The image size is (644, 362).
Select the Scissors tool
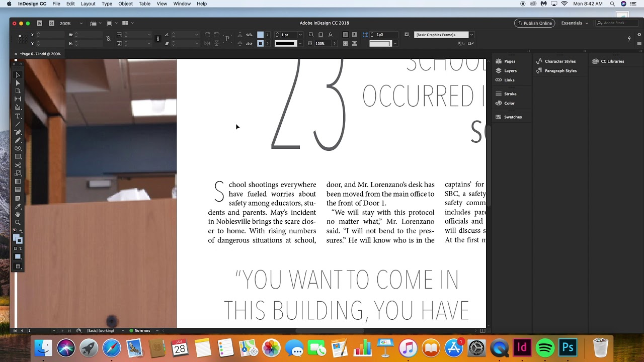(18, 165)
